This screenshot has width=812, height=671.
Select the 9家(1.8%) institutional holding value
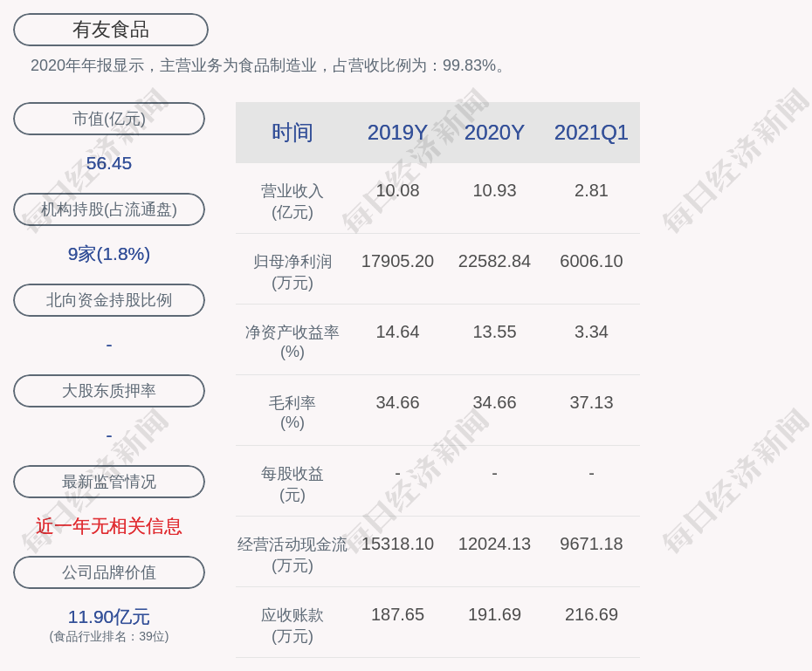tap(109, 254)
